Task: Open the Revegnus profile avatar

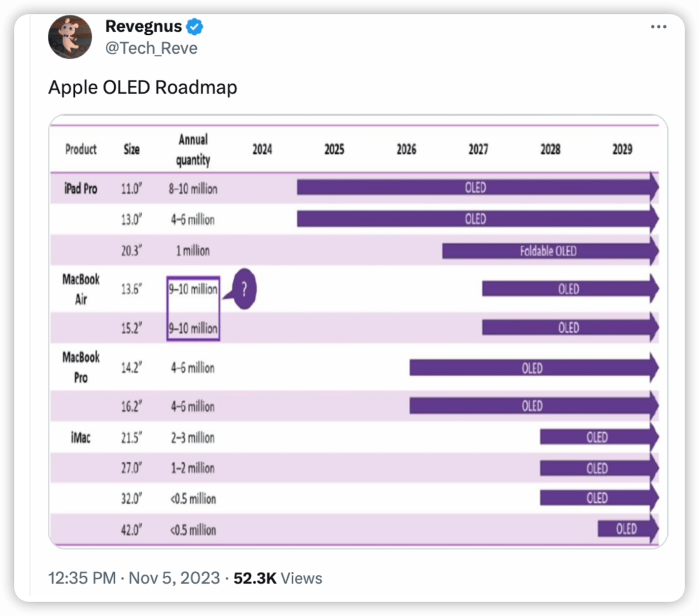Action: tap(70, 37)
